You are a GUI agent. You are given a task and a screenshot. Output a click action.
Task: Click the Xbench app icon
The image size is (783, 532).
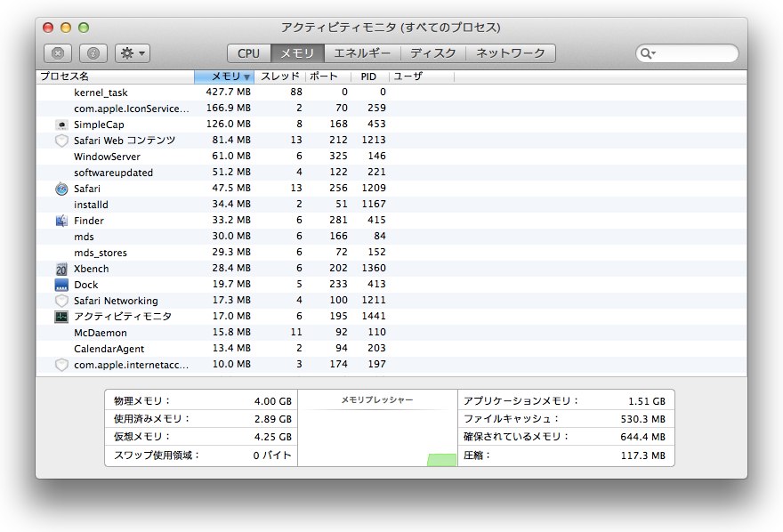61,269
